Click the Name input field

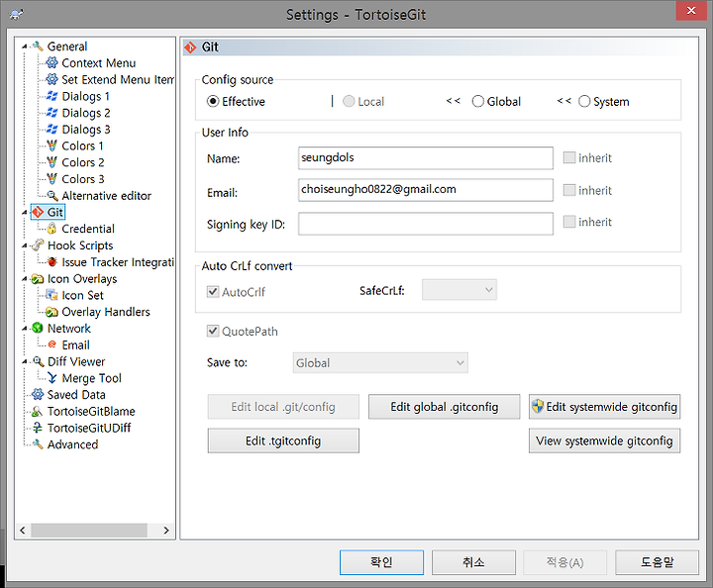(426, 158)
